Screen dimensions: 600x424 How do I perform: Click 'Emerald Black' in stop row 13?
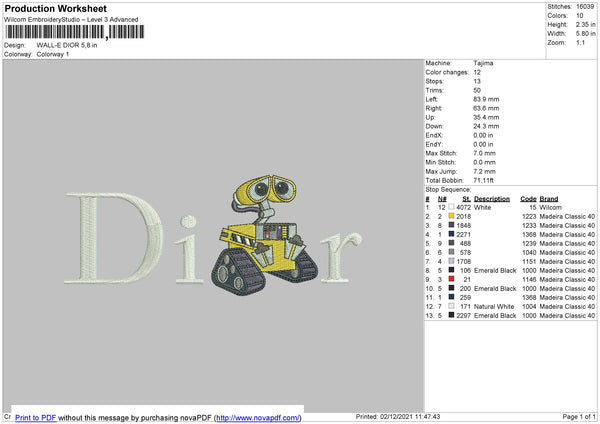pos(495,316)
